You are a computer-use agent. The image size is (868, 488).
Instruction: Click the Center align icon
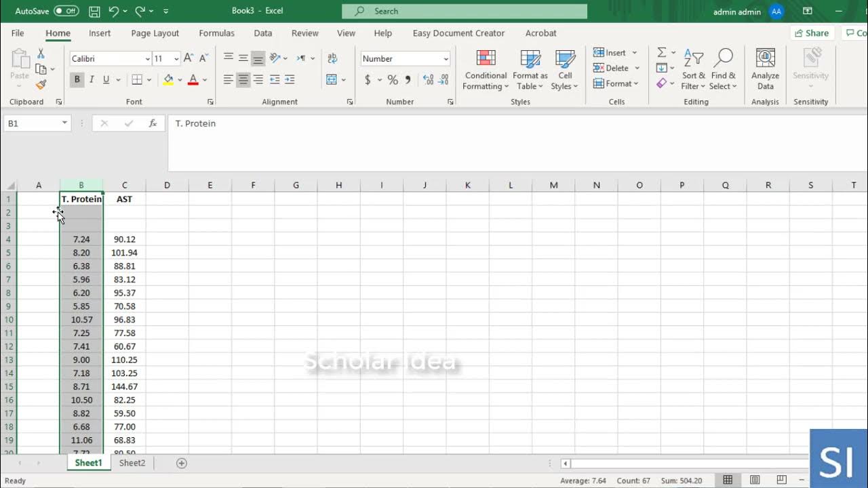coord(243,80)
